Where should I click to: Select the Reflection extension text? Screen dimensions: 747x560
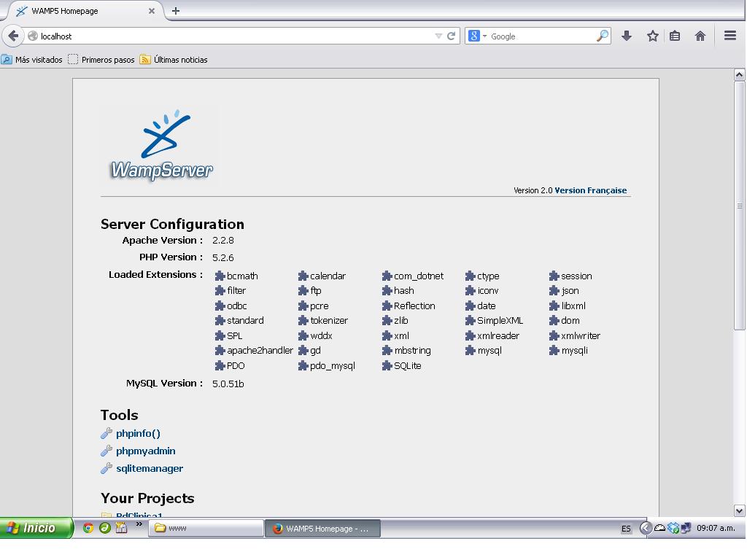(414, 306)
